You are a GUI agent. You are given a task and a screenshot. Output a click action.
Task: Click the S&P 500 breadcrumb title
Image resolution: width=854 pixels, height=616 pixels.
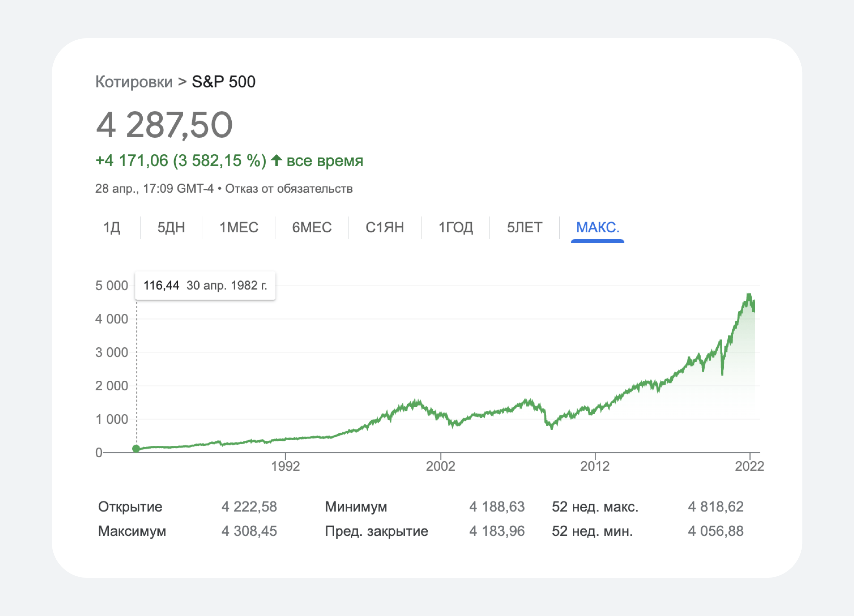click(x=224, y=82)
